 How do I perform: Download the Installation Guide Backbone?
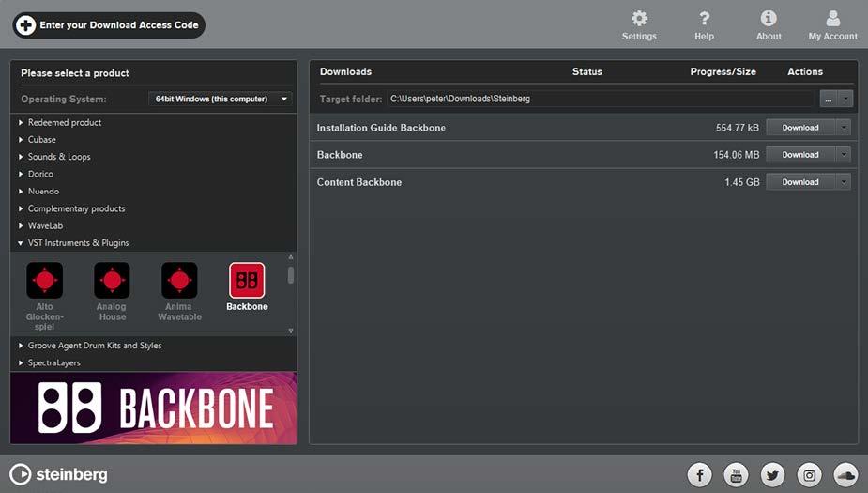pyautogui.click(x=799, y=128)
